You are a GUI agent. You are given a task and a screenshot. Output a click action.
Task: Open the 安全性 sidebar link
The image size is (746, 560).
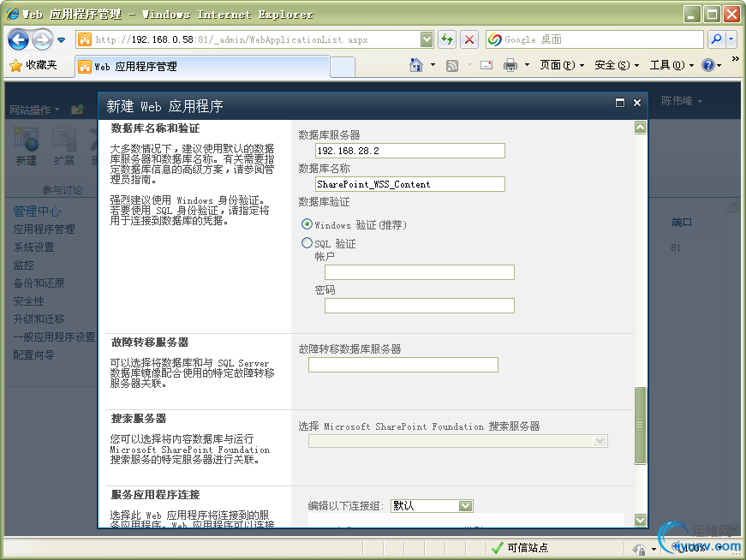point(28,301)
